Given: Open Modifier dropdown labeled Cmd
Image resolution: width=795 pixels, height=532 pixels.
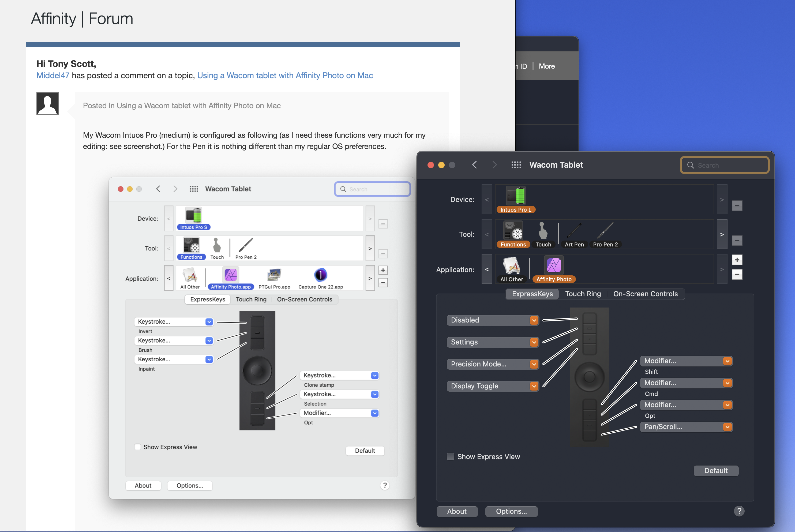Looking at the screenshot, I should 686,383.
